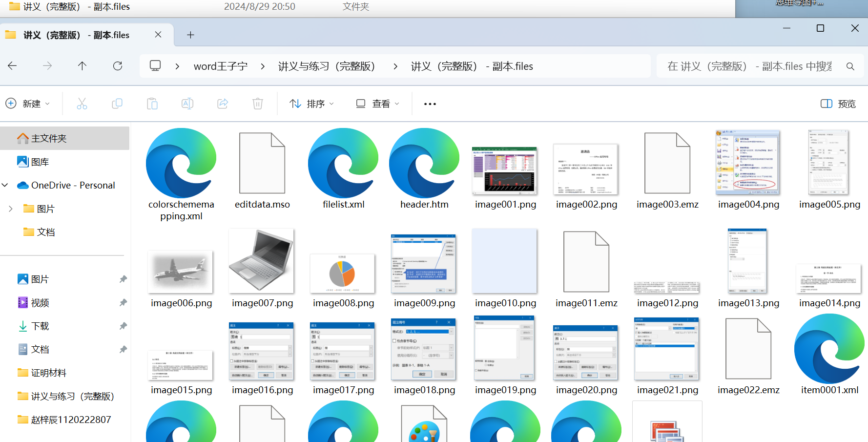Click the Copy icon in toolbar
Image resolution: width=868 pixels, height=442 pixels.
pyautogui.click(x=117, y=104)
